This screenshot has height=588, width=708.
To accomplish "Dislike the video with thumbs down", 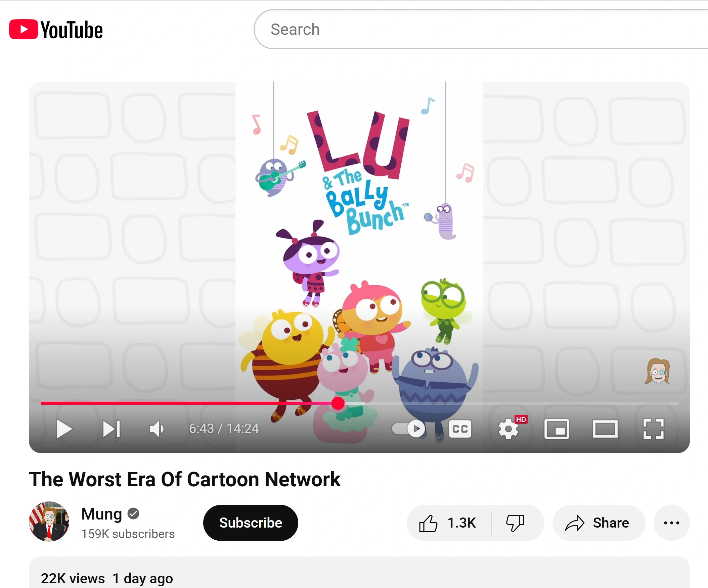I will (515, 523).
